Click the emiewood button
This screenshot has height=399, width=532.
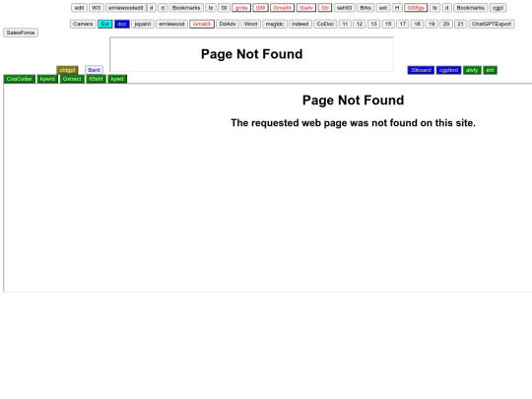171,24
